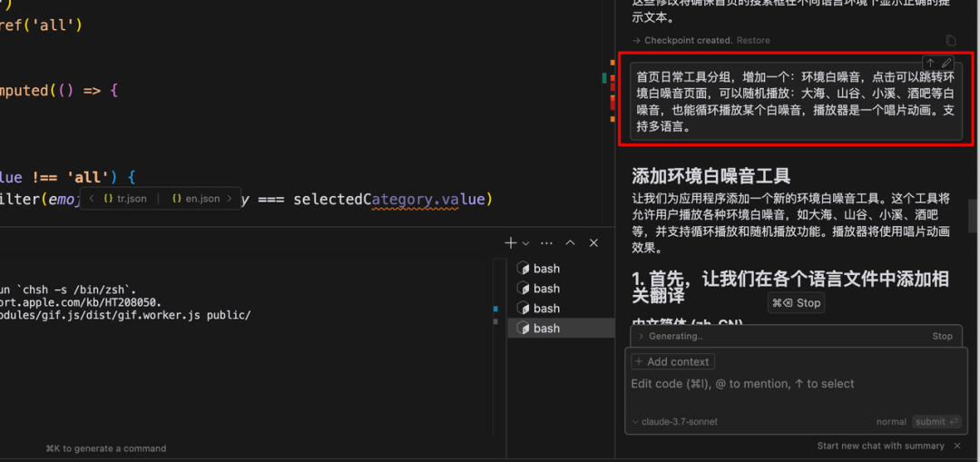Open the terminal panel more actions menu
This screenshot has height=462, width=980.
546,242
